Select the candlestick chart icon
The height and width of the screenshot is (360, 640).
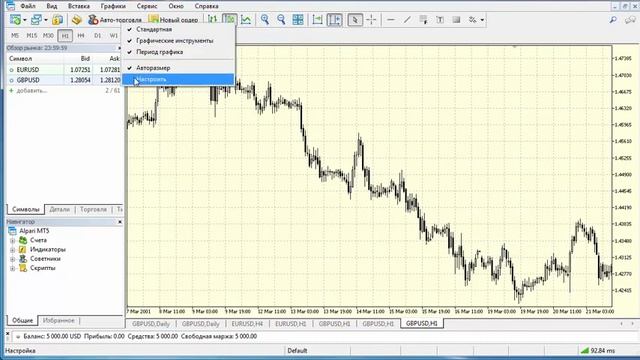pos(229,20)
